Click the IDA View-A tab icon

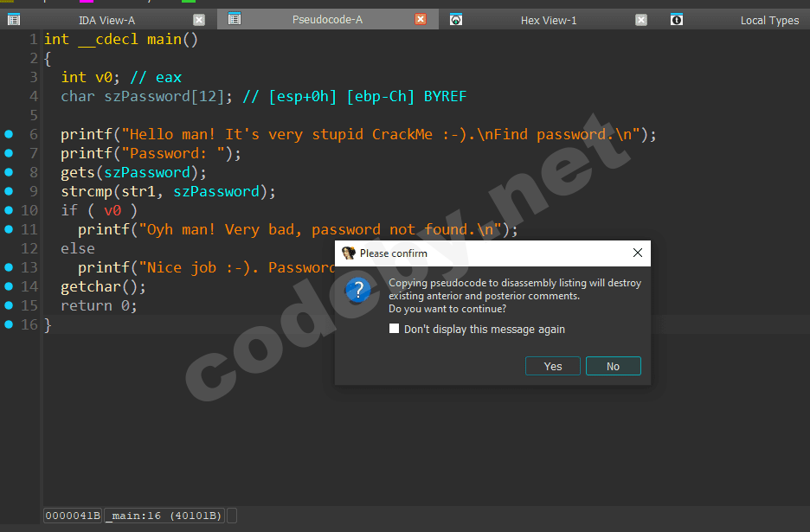click(14, 20)
